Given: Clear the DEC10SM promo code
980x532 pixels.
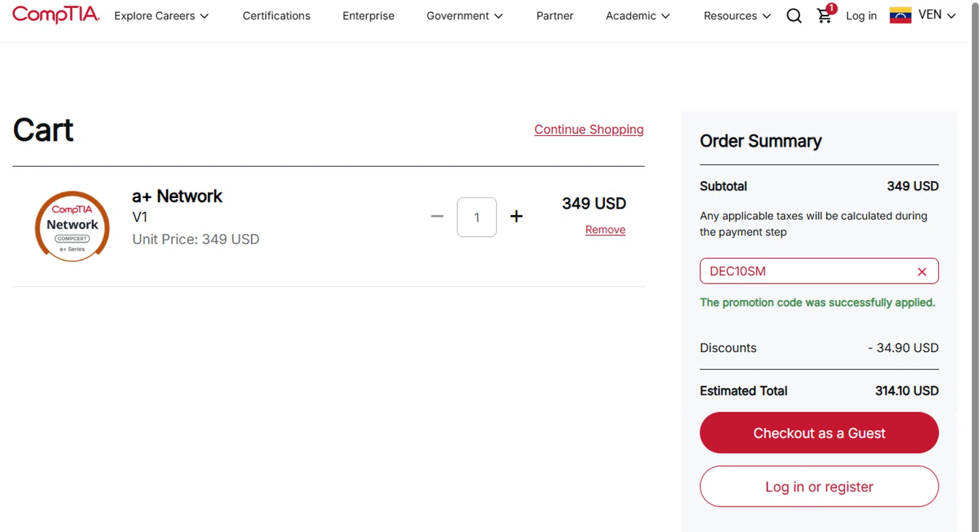Looking at the screenshot, I should 922,272.
